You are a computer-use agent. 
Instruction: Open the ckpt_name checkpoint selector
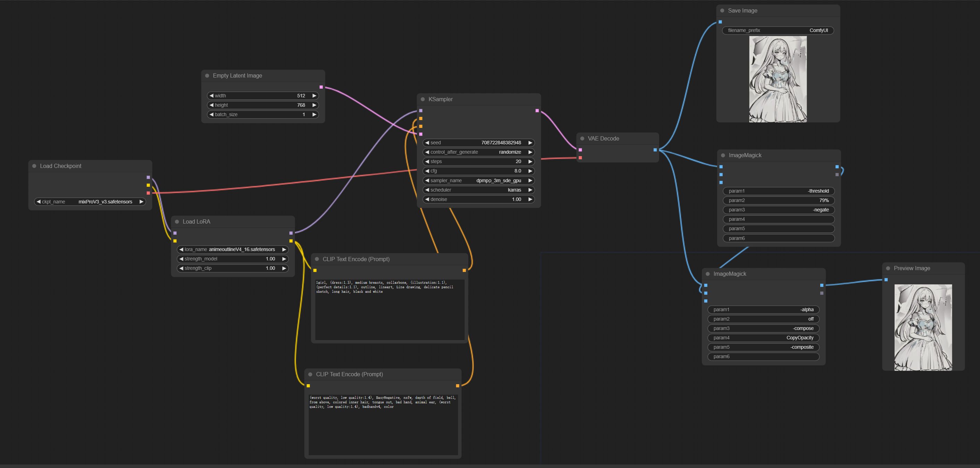pos(90,202)
